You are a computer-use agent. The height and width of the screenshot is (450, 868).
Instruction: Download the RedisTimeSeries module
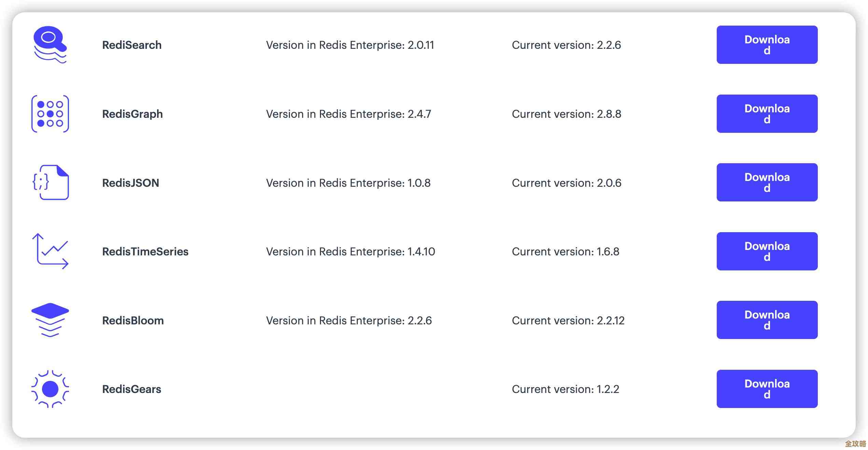(767, 251)
